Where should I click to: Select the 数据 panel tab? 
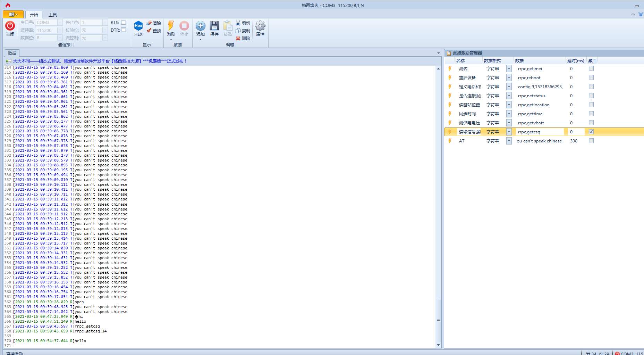(x=12, y=53)
